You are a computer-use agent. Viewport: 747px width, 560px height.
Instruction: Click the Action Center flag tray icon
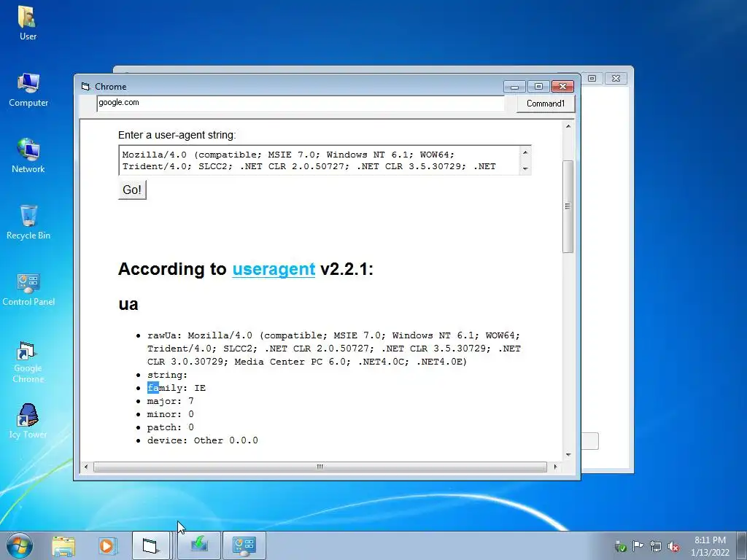[638, 546]
